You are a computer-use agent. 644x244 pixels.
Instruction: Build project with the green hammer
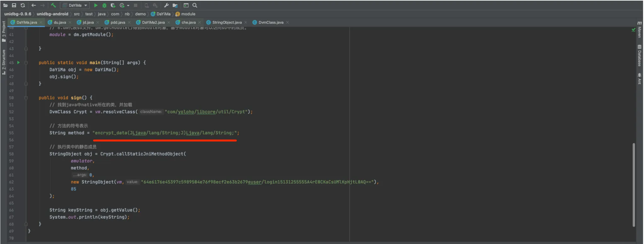pyautogui.click(x=53, y=5)
